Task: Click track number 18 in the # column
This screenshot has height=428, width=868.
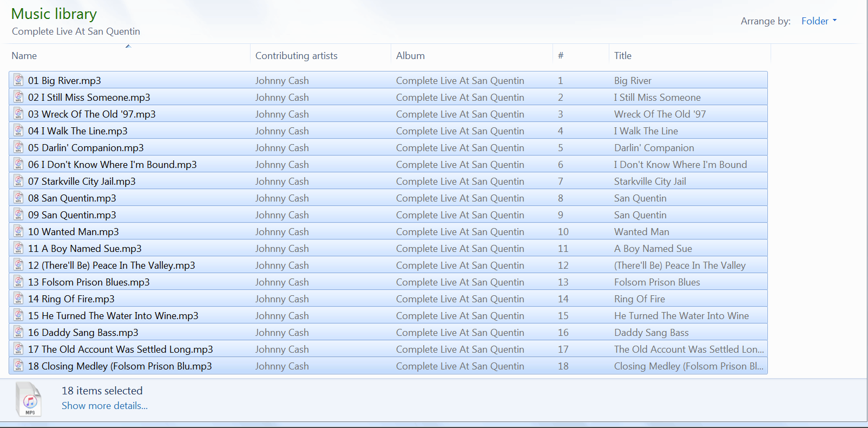Action: 563,366
